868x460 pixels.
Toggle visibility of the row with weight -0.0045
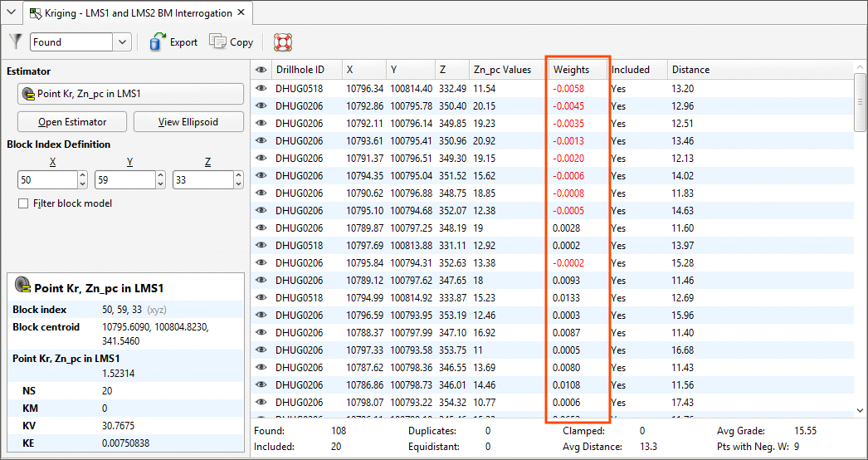pos(261,105)
